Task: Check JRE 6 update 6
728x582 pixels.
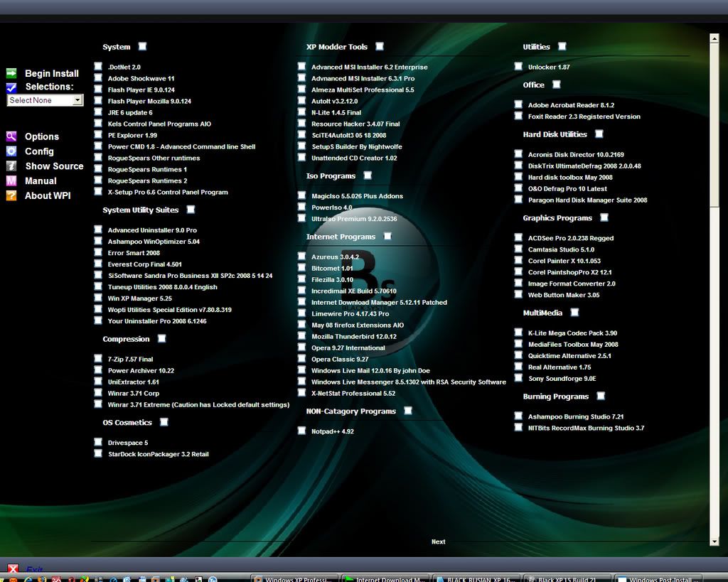Action: [98, 112]
